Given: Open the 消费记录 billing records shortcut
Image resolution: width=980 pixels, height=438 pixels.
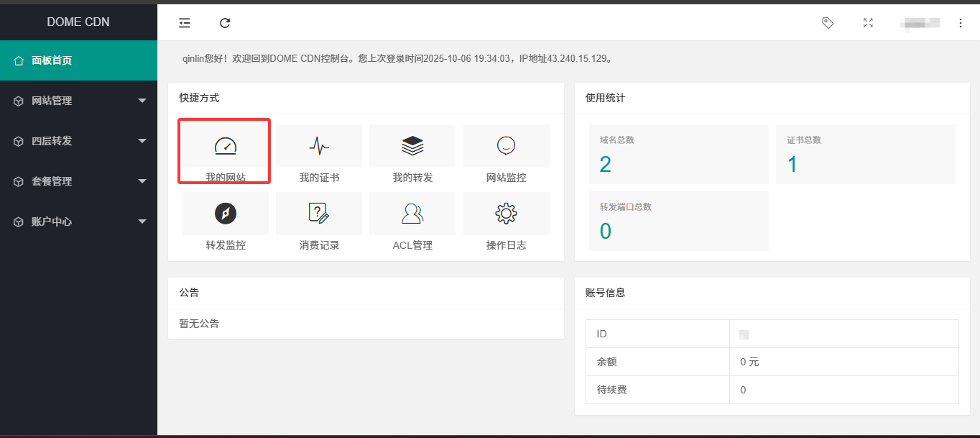Looking at the screenshot, I should 319,214.
